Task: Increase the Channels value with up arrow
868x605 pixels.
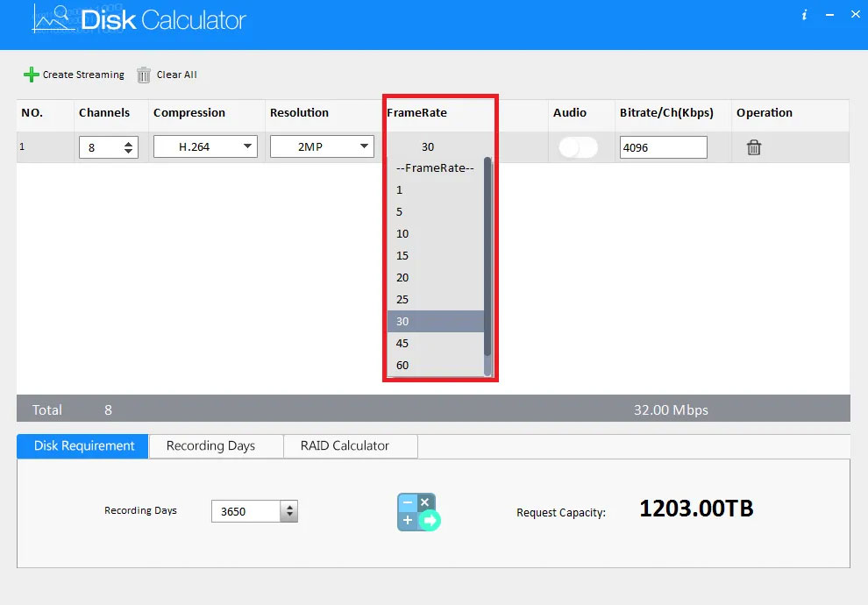Action: coord(128,144)
